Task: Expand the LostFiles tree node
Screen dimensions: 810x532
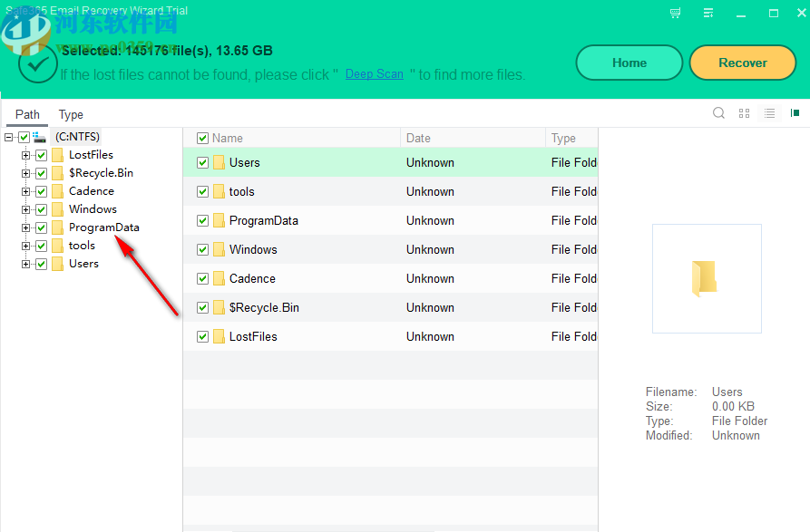Action: (x=26, y=154)
